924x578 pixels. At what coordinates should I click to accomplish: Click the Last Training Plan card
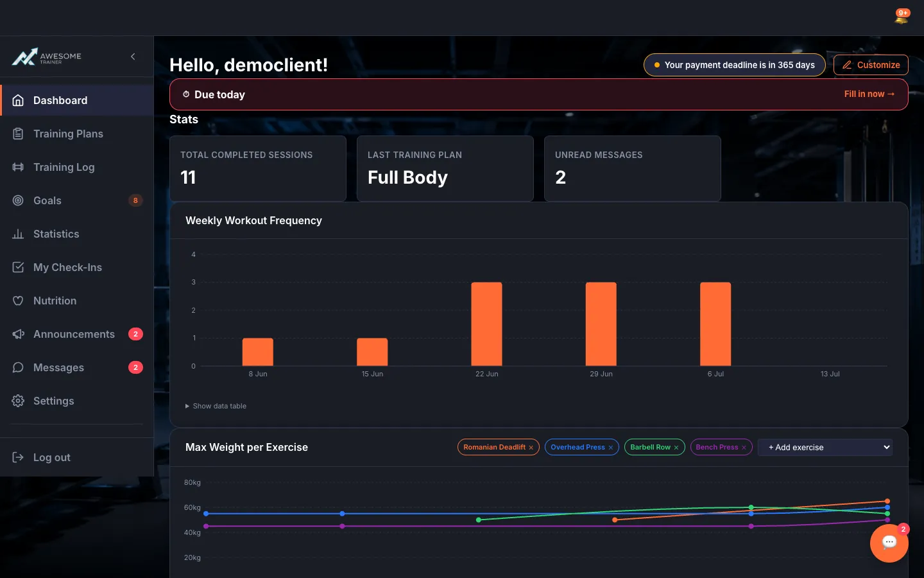pos(445,168)
